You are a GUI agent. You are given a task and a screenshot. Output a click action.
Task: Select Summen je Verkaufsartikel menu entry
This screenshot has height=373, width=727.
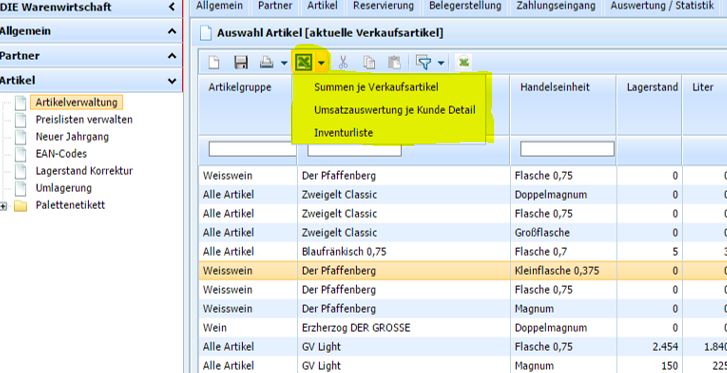(x=376, y=87)
